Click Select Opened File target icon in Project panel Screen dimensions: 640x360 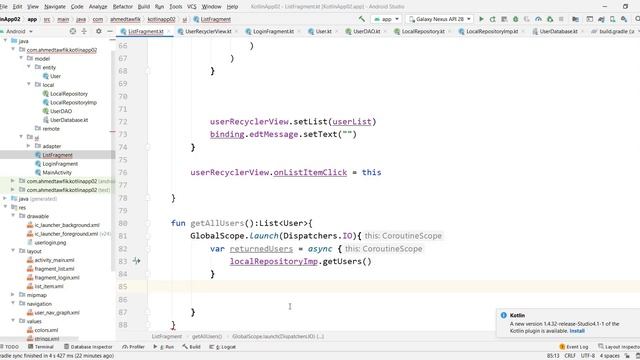73,31
